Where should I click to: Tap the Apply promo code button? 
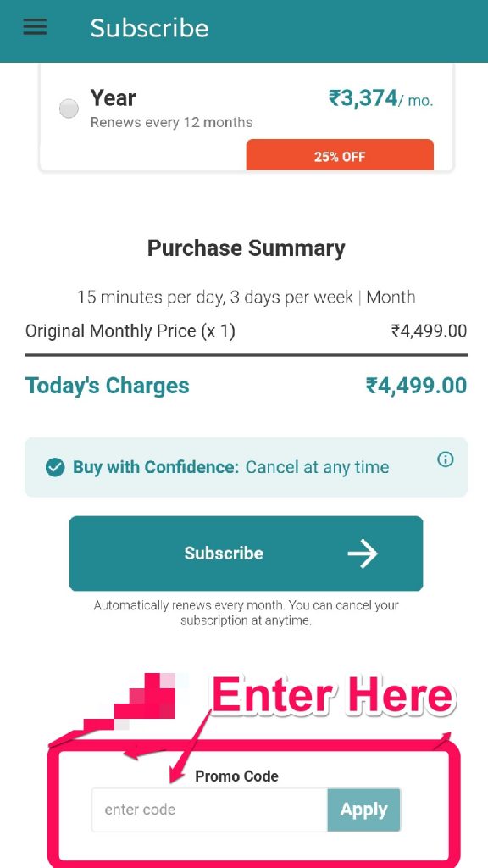[364, 810]
